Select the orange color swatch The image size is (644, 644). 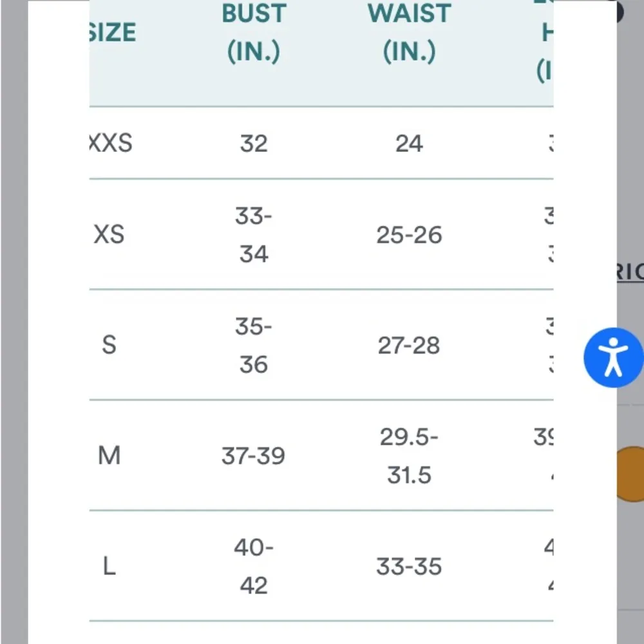coord(630,474)
